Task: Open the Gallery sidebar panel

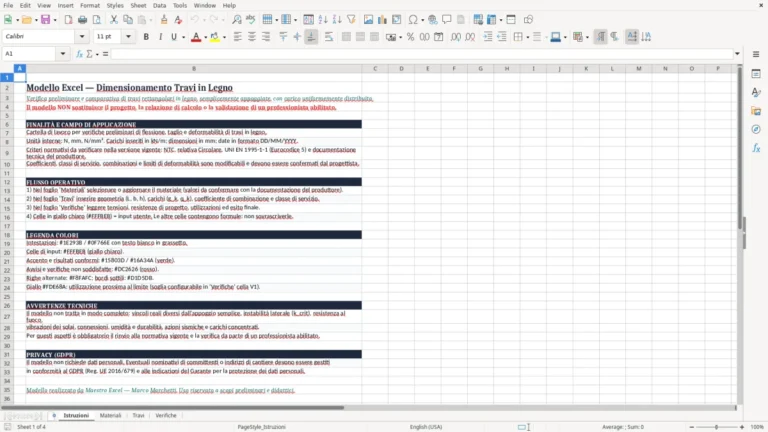Action: point(756,111)
